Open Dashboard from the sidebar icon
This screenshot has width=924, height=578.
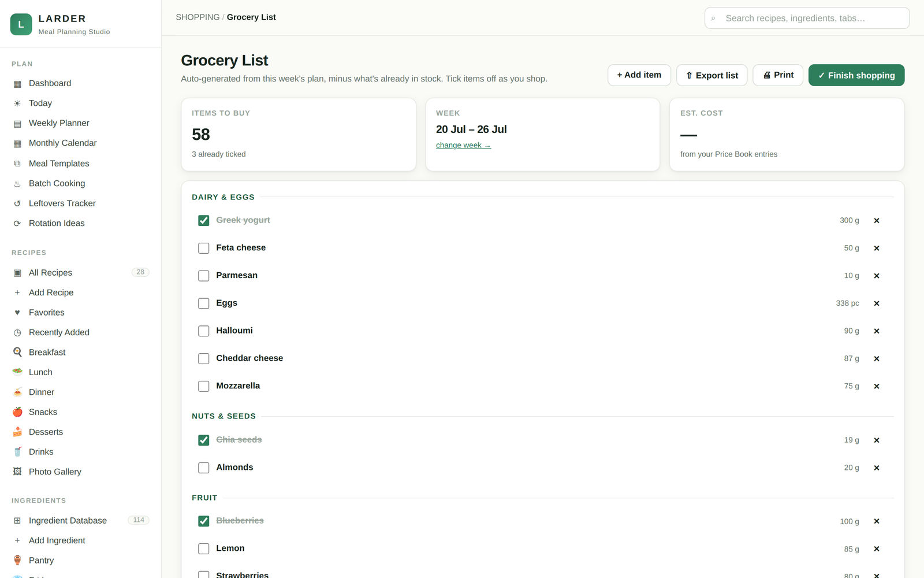pos(17,84)
